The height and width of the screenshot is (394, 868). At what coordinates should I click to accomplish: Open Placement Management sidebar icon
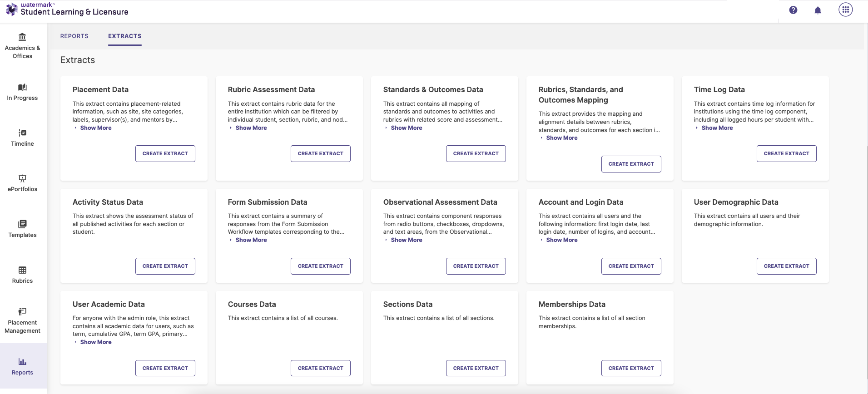pos(22,311)
